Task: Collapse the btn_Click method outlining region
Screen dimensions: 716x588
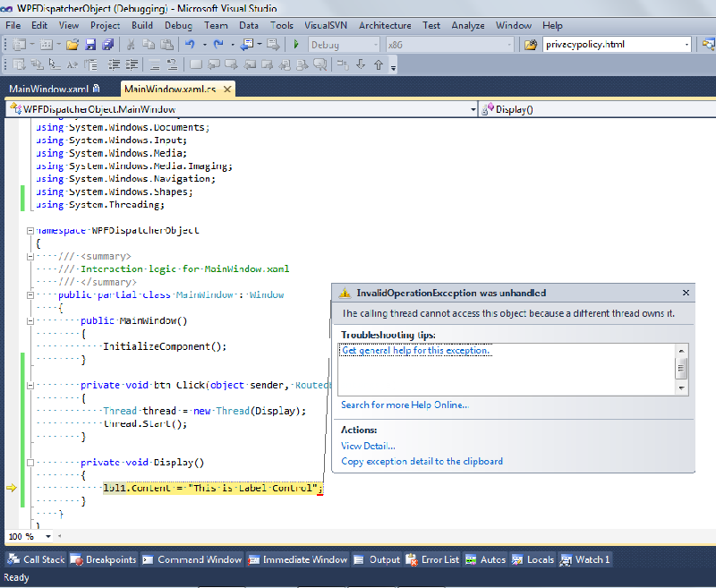Action: (30, 386)
